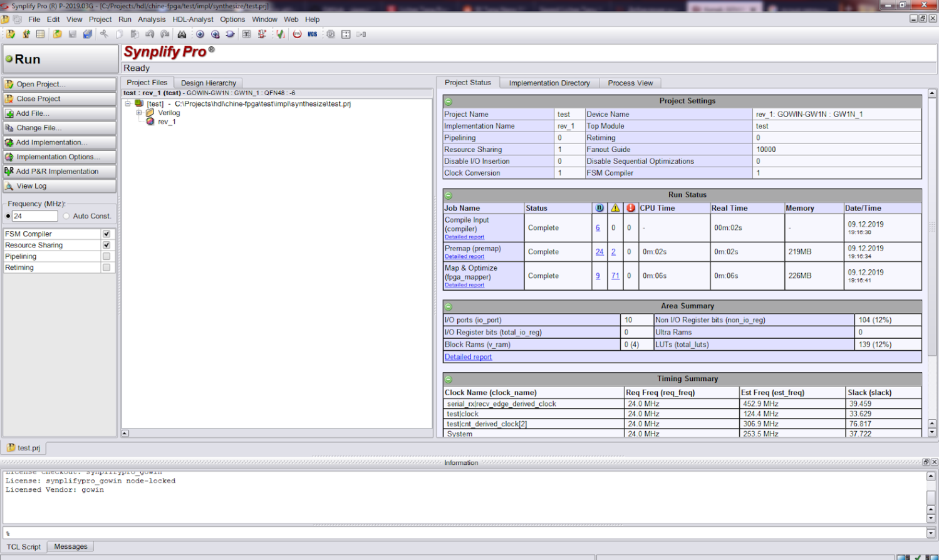
Task: Click the VCS simulator toolbar icon
Action: pyautogui.click(x=312, y=34)
